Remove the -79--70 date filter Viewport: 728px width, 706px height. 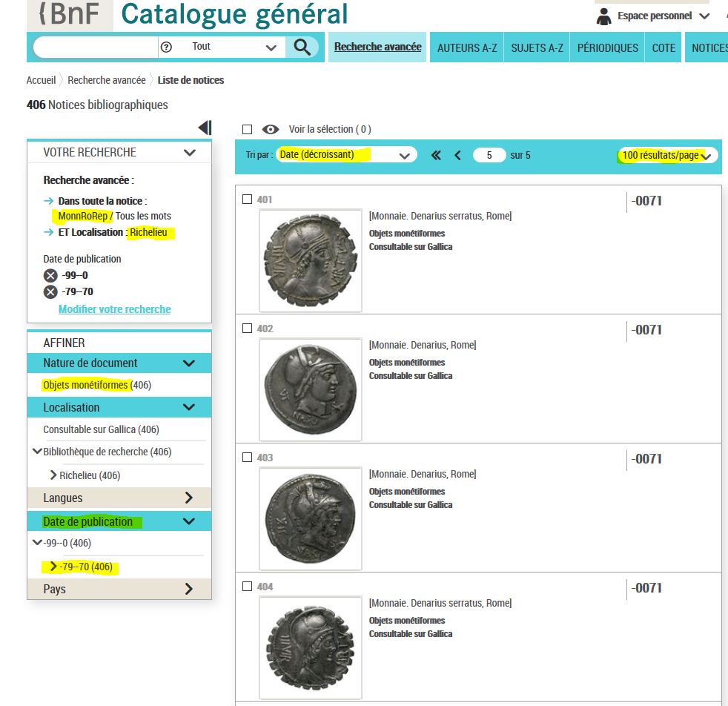click(x=50, y=291)
